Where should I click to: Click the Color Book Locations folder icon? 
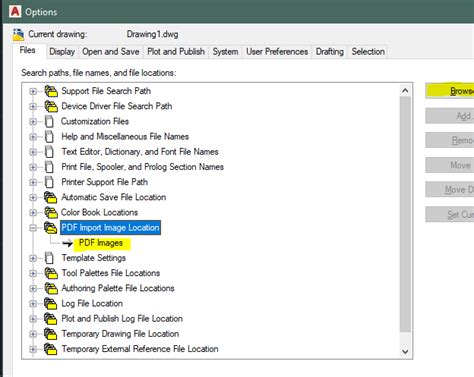tap(51, 212)
